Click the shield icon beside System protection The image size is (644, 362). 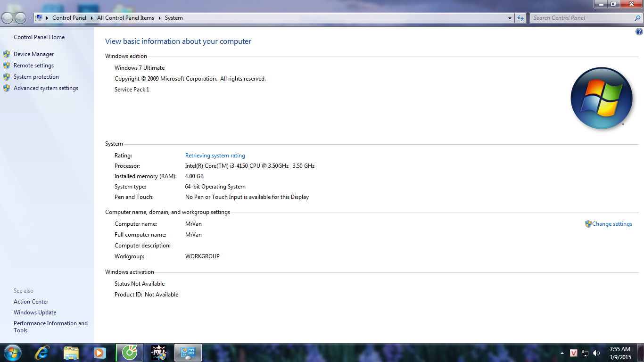pyautogui.click(x=7, y=77)
